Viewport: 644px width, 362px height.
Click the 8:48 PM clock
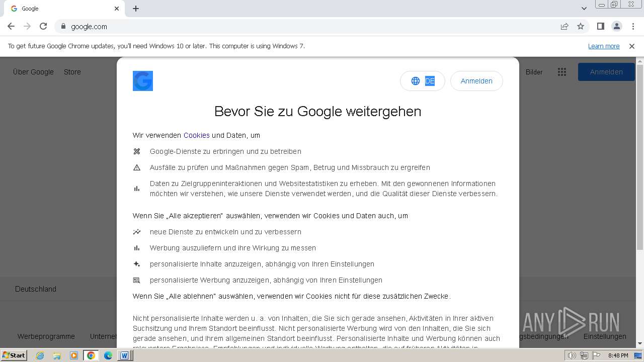pos(618,355)
